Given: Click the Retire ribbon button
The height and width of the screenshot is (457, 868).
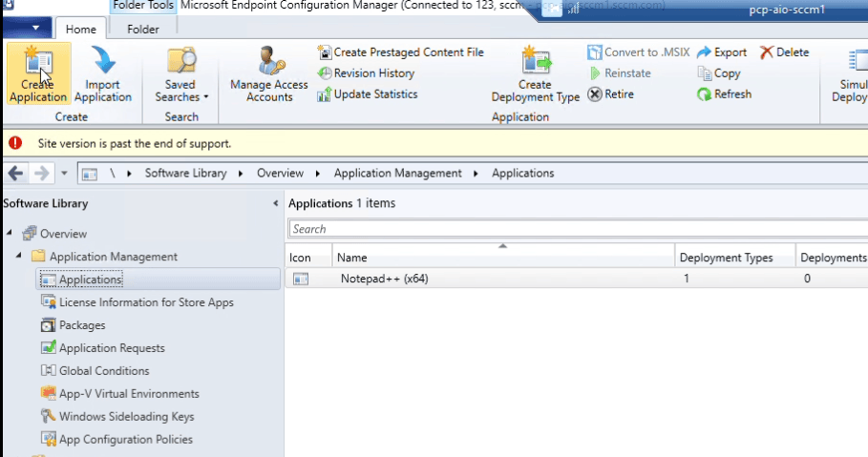Looking at the screenshot, I should (x=610, y=94).
